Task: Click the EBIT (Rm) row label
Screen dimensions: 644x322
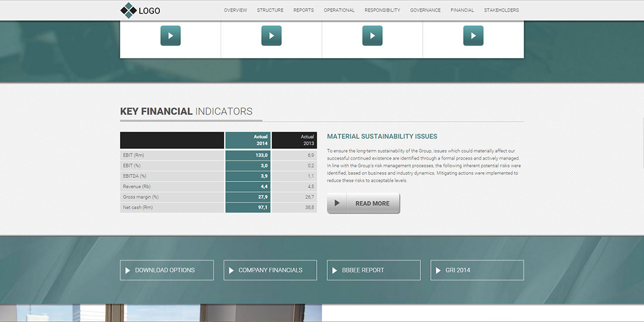Action: (133, 155)
